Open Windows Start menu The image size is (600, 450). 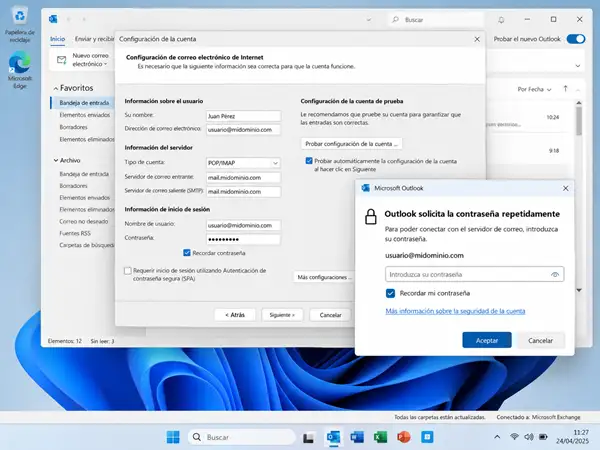(x=173, y=437)
